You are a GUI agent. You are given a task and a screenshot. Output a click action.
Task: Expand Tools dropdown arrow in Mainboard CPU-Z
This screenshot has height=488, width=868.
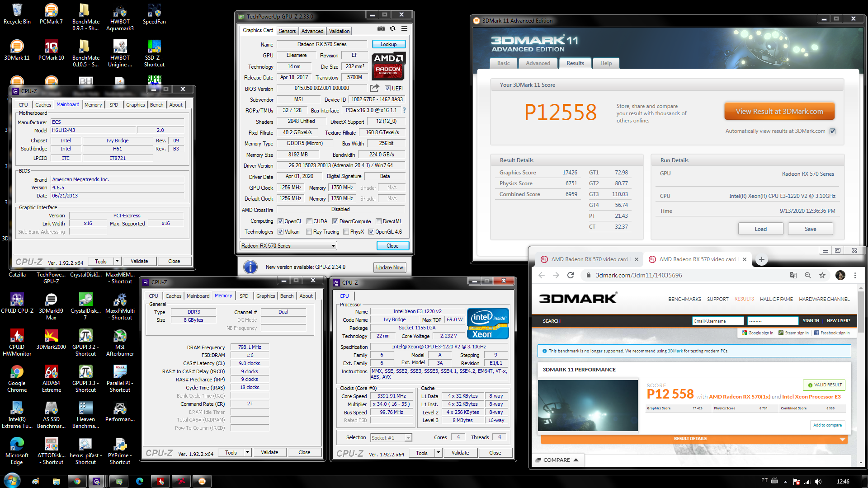pyautogui.click(x=117, y=261)
